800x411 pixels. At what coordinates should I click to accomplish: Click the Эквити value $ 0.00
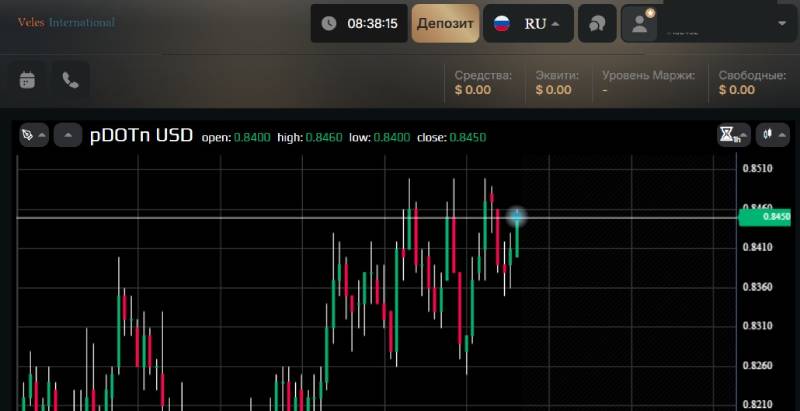(554, 90)
